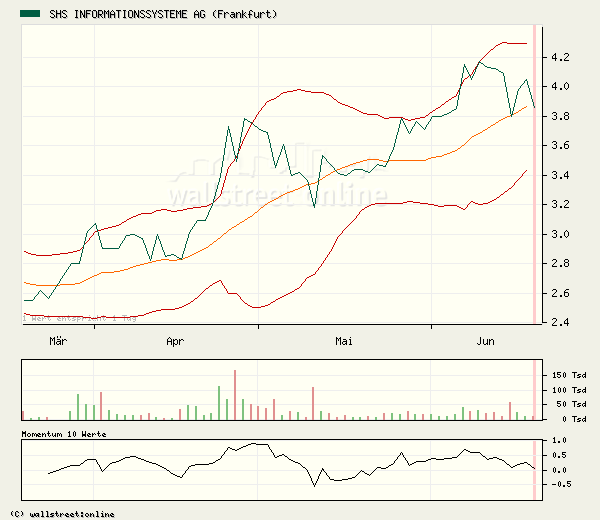Click the "2.4" price axis label
This screenshot has height=520, width=600.
click(560, 322)
